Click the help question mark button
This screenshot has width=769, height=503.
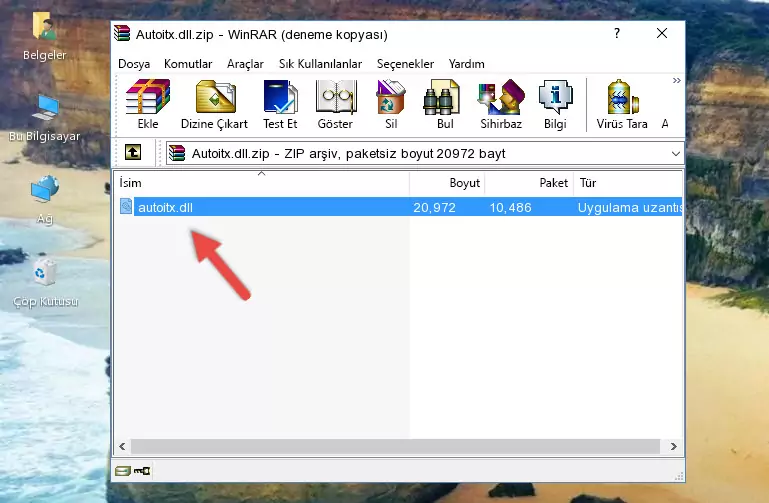click(x=617, y=33)
